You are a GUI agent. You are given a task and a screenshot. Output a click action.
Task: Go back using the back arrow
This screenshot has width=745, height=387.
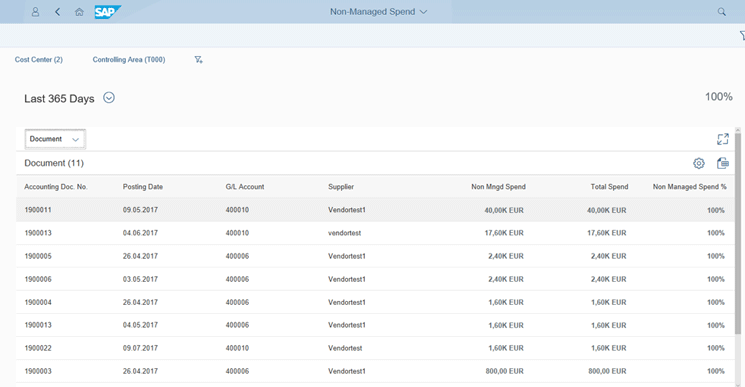[x=57, y=12]
